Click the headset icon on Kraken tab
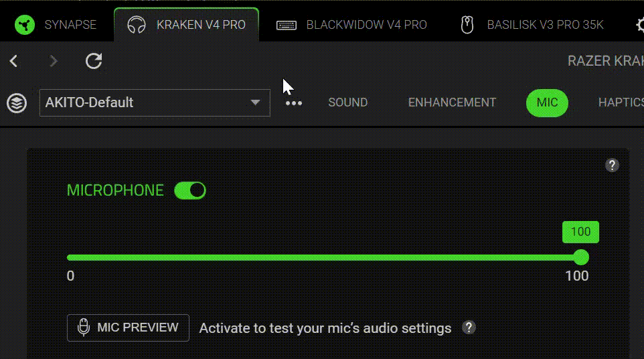 137,25
